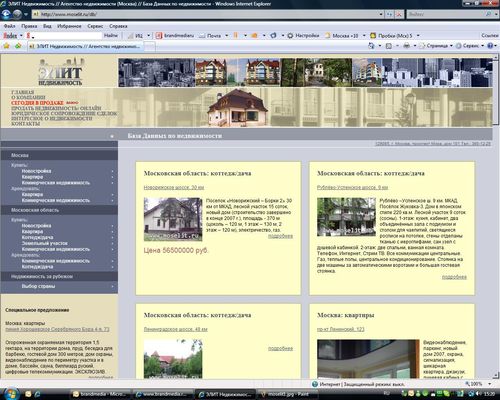500x400 pixels.
Task: Click подробнее under Рублево-Успенское listing
Action: tap(454, 277)
